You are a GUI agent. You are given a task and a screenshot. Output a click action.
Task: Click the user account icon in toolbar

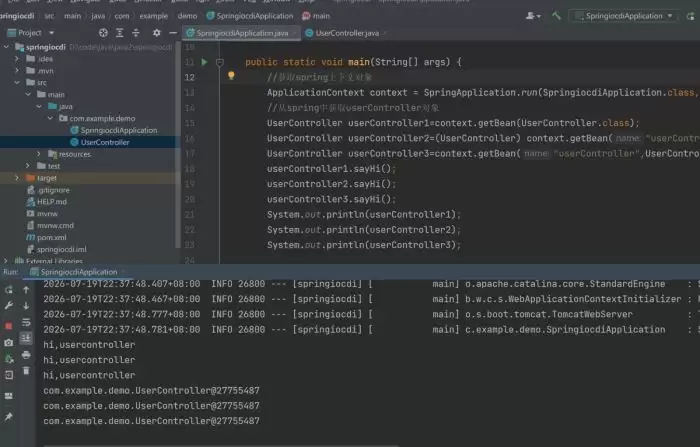(533, 16)
